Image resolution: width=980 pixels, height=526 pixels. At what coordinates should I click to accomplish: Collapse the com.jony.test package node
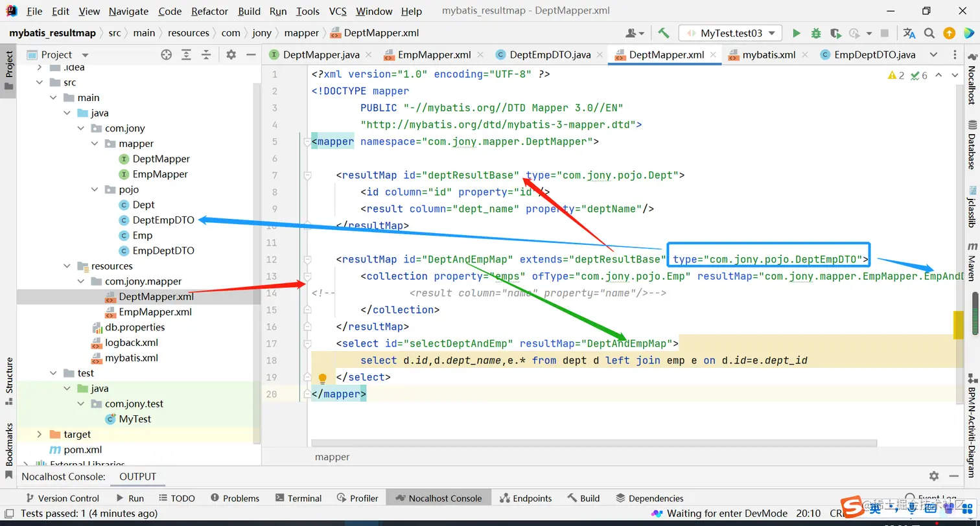tap(81, 404)
